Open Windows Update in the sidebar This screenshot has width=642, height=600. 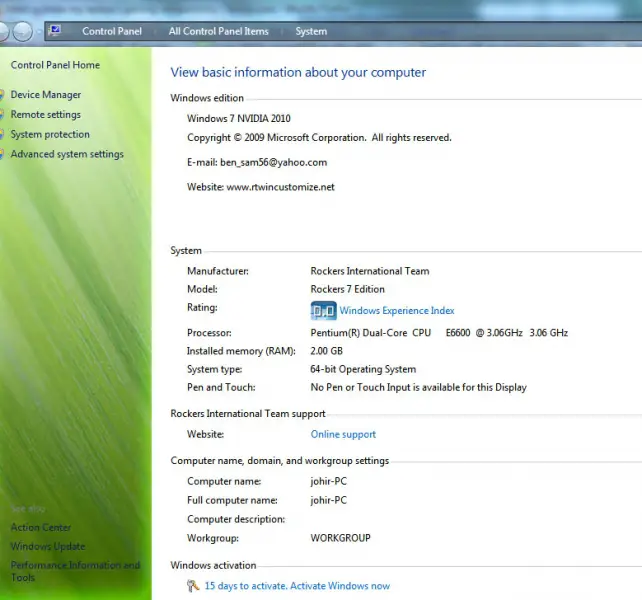(48, 546)
